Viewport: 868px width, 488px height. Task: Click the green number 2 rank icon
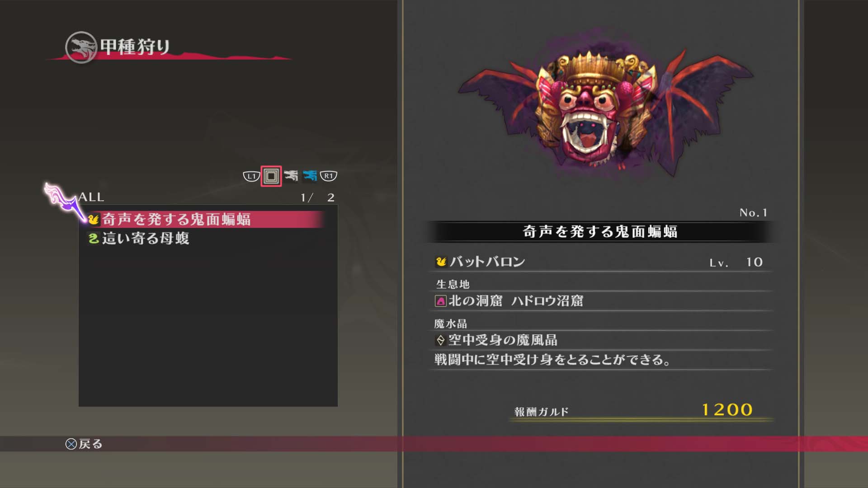[x=94, y=238]
